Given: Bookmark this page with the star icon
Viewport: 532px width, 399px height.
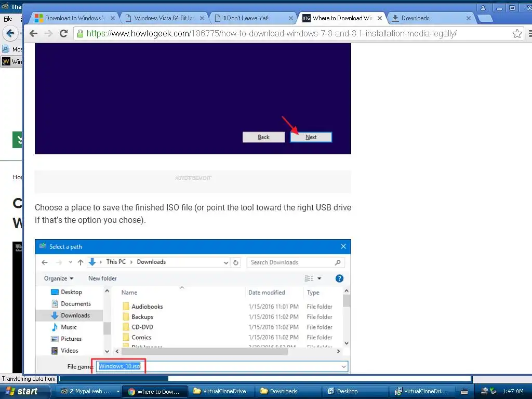Looking at the screenshot, I should point(517,33).
